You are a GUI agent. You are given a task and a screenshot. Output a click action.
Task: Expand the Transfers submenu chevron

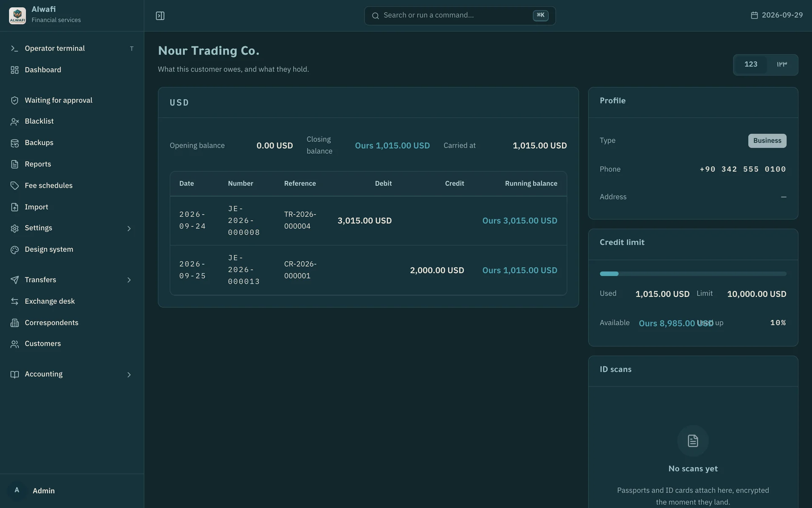[x=129, y=280]
